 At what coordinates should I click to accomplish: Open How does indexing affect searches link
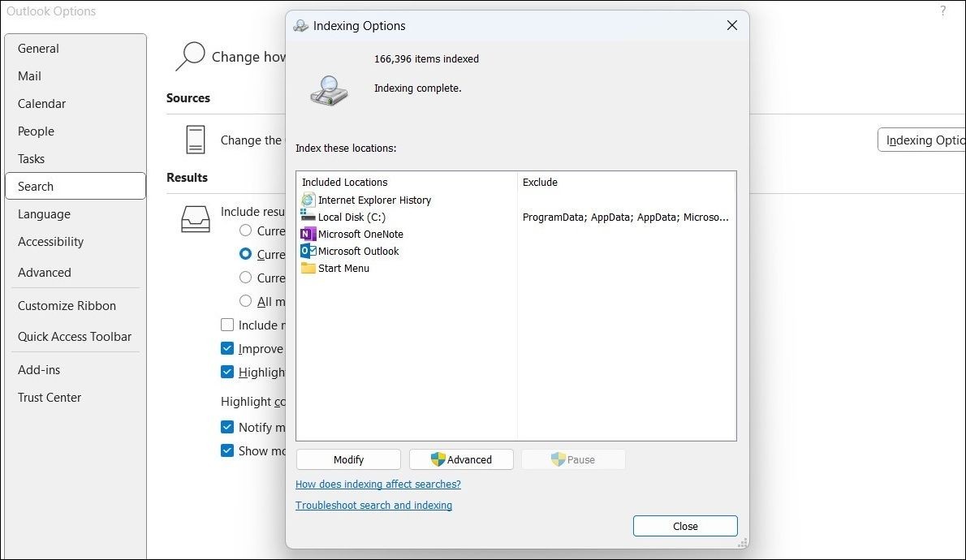tap(378, 485)
